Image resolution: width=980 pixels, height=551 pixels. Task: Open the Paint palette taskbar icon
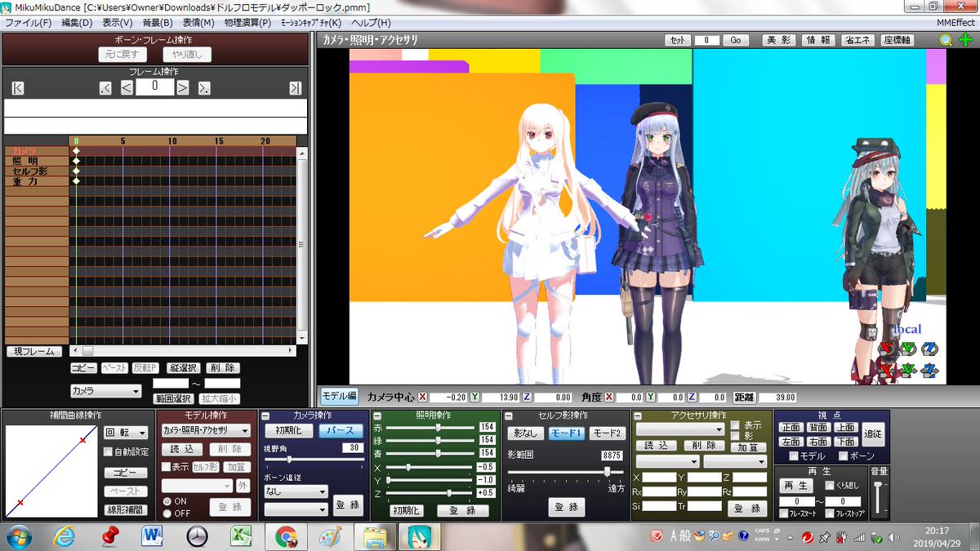coord(329,536)
